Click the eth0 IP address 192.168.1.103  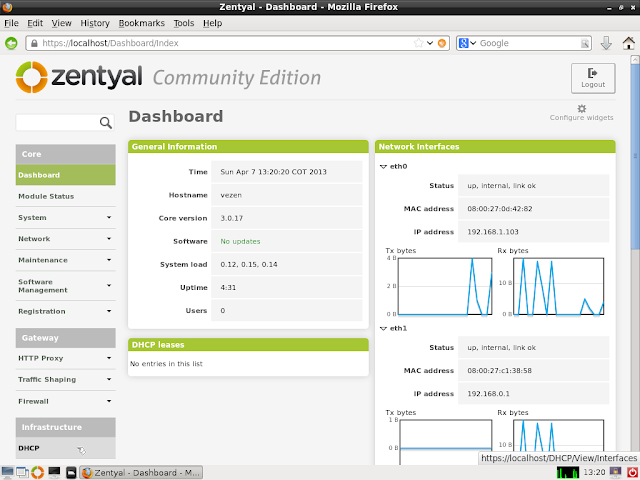coord(493,232)
